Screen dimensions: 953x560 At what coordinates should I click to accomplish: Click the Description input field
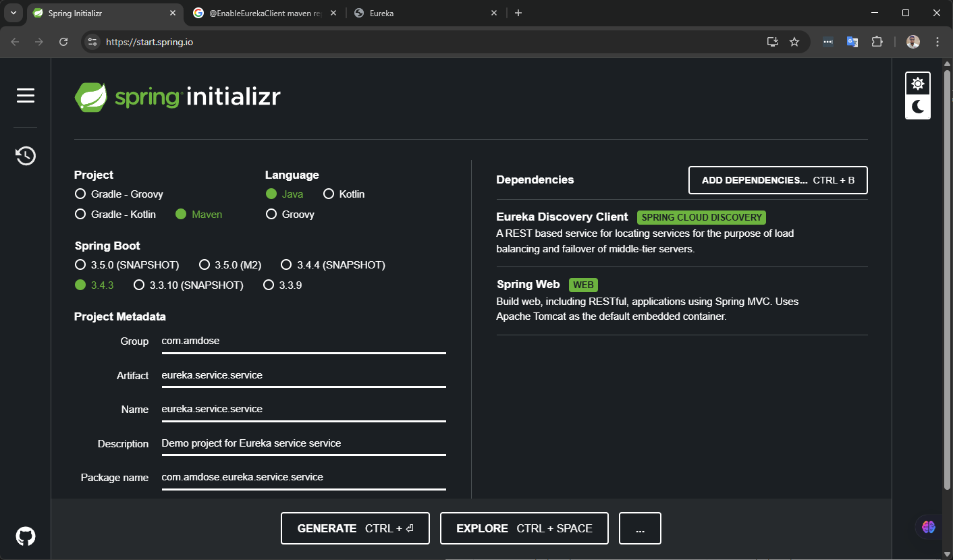pos(304,444)
